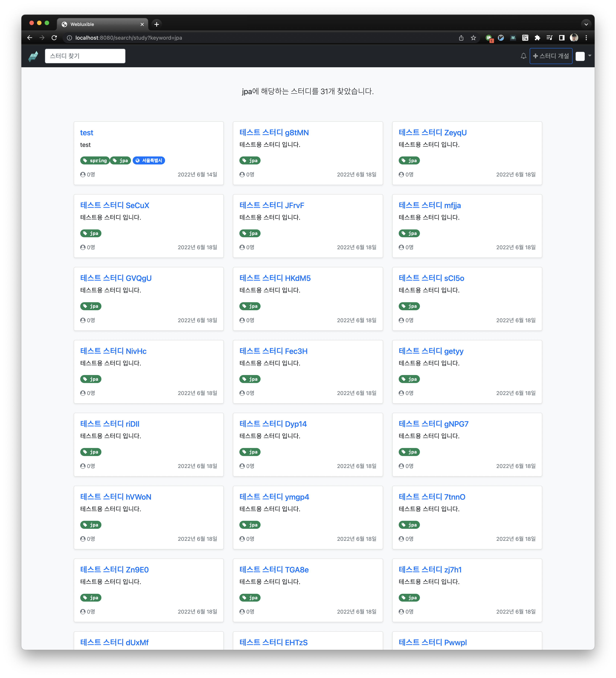Click the 서울특별시 zone badge
616x678 pixels.
pyautogui.click(x=149, y=161)
